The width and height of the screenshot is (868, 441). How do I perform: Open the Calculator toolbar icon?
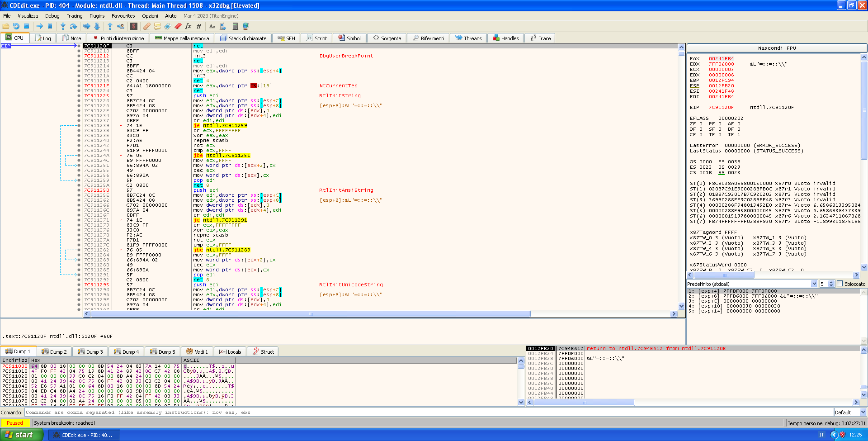(x=235, y=26)
